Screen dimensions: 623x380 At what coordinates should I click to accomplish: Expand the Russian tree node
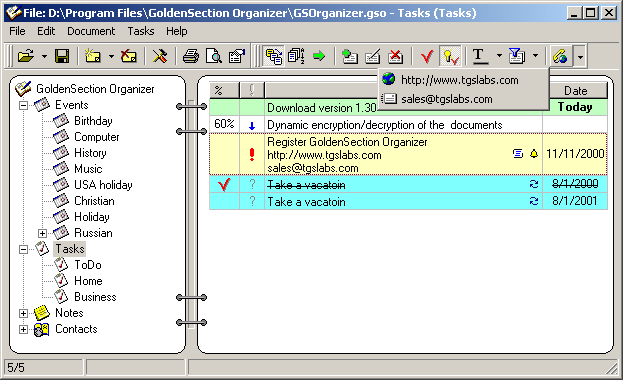point(43,233)
